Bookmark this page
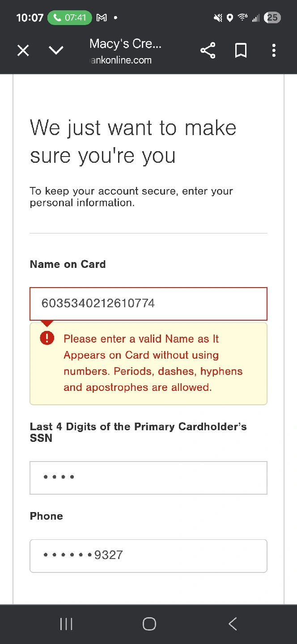Image resolution: width=297 pixels, height=644 pixels. point(241,51)
